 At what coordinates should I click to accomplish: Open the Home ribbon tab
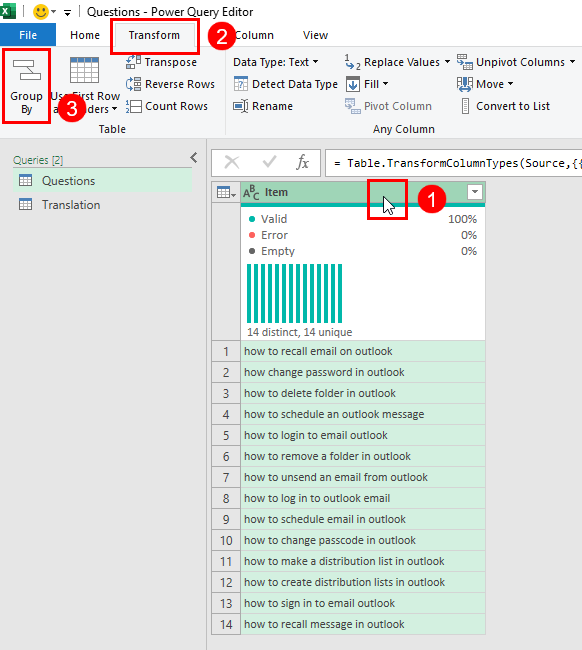point(85,35)
